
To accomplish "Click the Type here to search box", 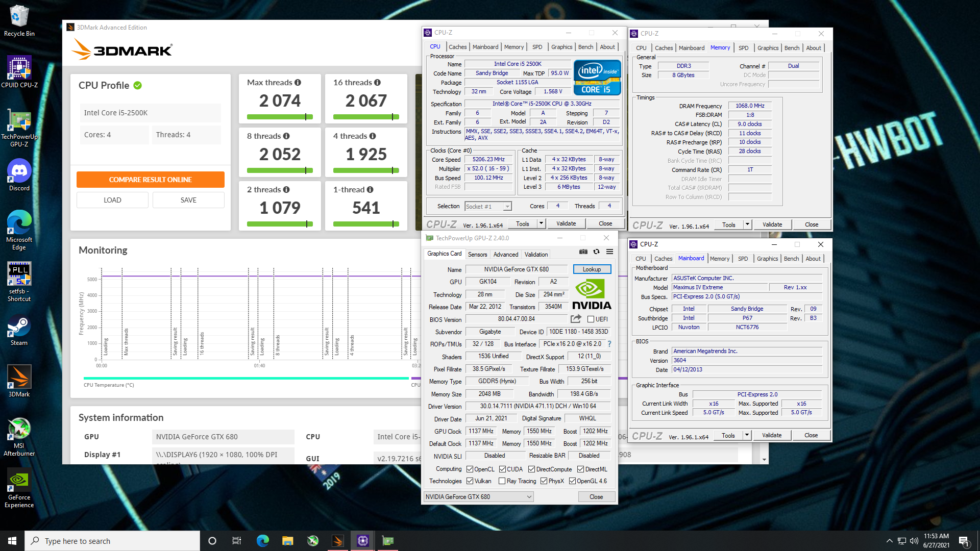I will pyautogui.click(x=112, y=541).
